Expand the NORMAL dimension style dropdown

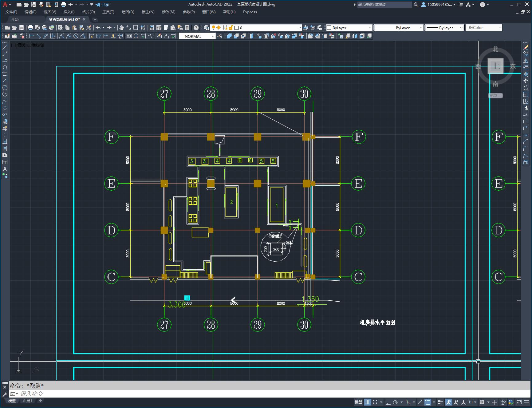[214, 36]
